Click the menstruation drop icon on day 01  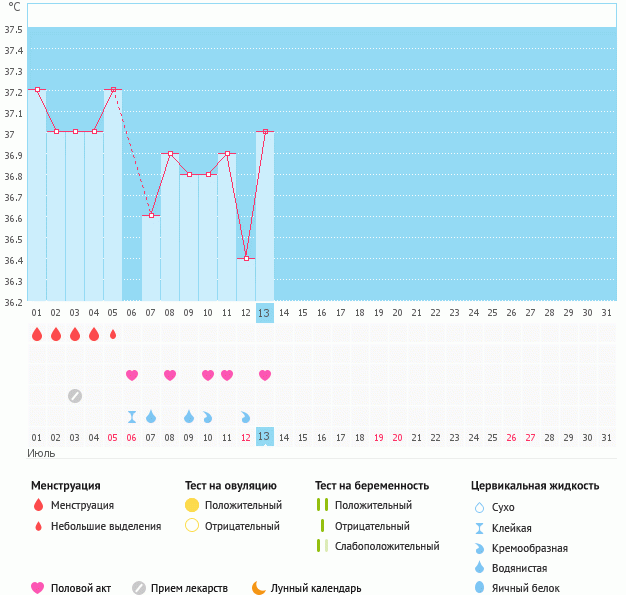click(x=37, y=334)
